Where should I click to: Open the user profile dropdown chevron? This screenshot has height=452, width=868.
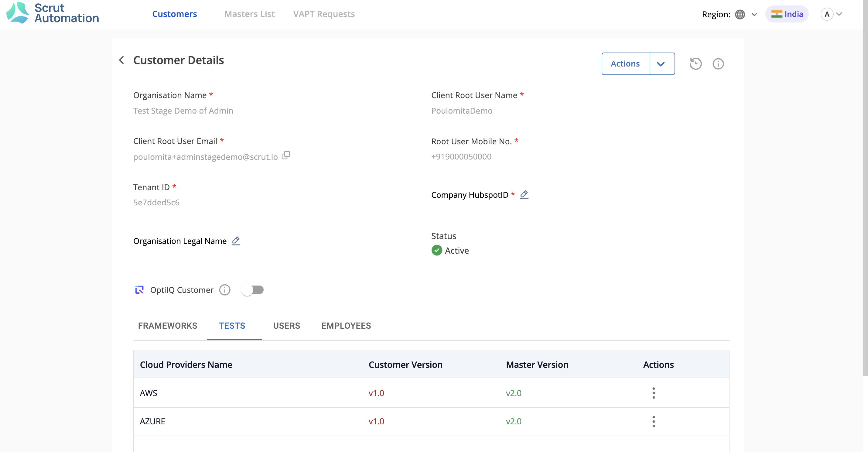pos(839,14)
